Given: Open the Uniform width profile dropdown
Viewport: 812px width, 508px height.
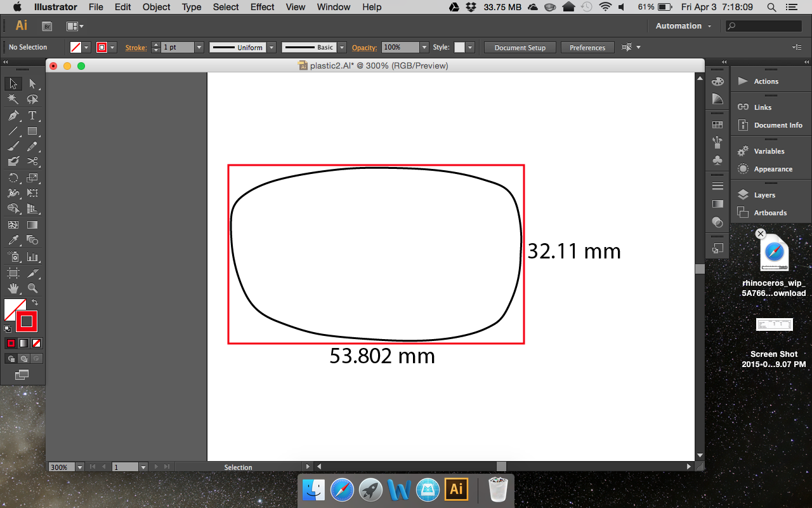Looking at the screenshot, I should point(272,48).
